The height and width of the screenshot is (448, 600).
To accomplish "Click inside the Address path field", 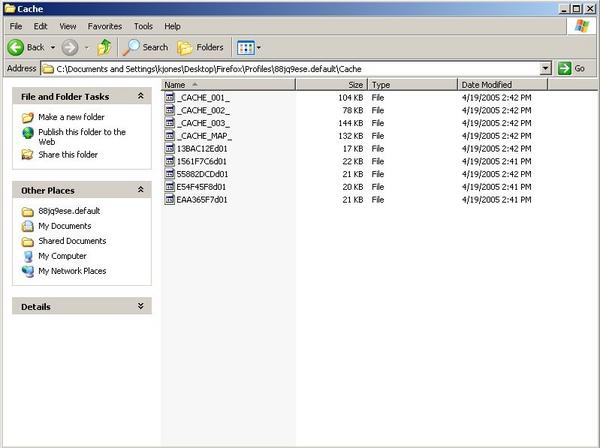I will coord(300,68).
